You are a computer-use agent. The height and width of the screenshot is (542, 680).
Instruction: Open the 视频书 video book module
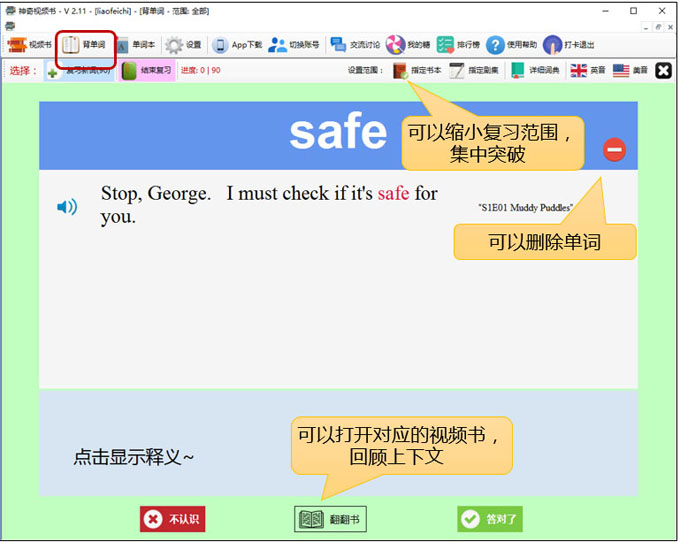click(29, 45)
